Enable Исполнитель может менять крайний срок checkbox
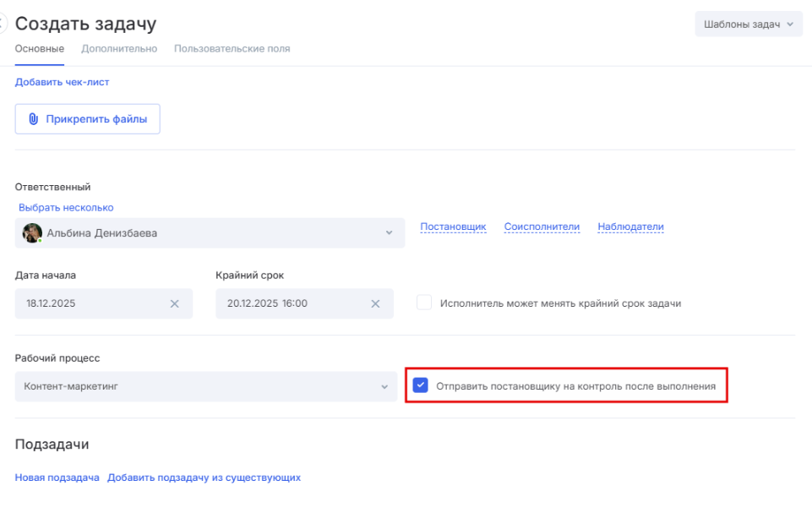Screen dimensions: 812x513 (x=424, y=303)
